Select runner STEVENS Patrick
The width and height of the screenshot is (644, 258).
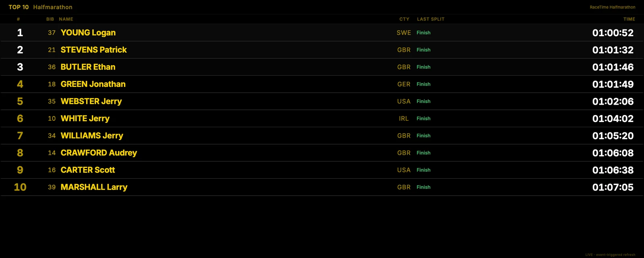(x=94, y=50)
